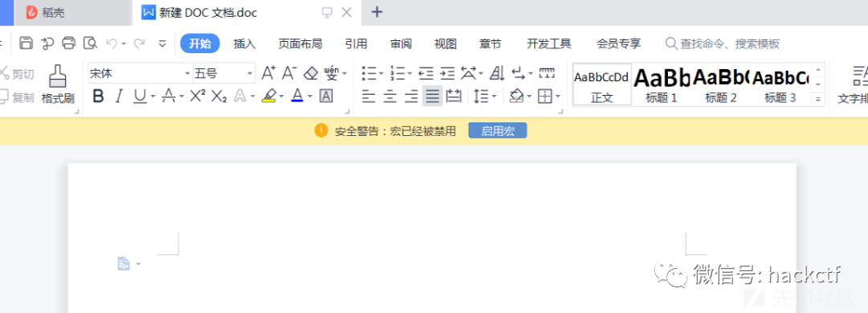Switch to the 开始 ribbon tab
The width and height of the screenshot is (868, 313).
pos(200,43)
